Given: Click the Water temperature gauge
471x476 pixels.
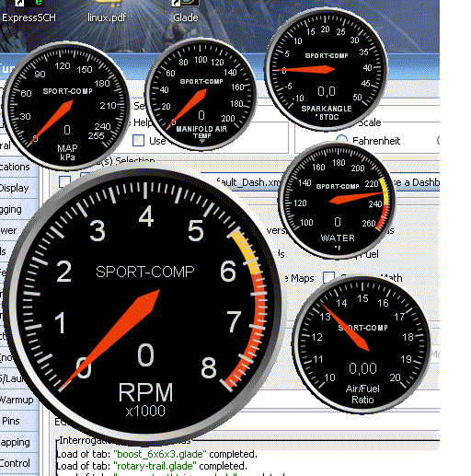Looking at the screenshot, I should pyautogui.click(x=337, y=201).
